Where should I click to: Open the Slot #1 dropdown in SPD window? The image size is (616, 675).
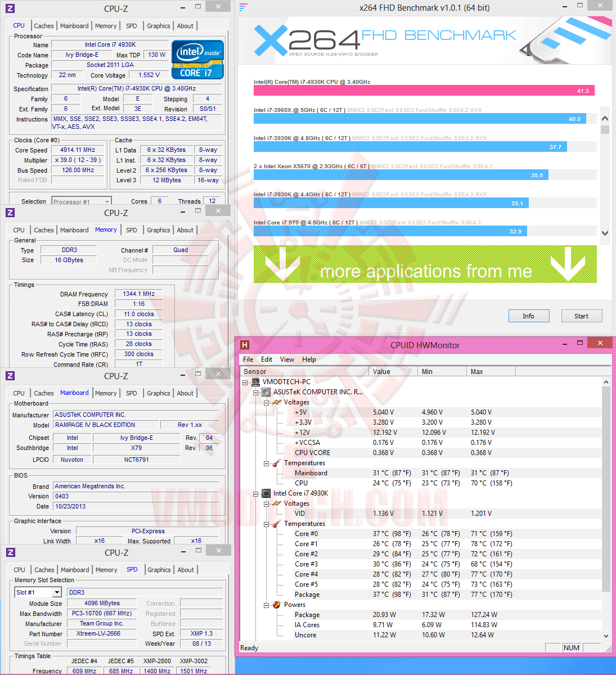pyautogui.click(x=57, y=592)
